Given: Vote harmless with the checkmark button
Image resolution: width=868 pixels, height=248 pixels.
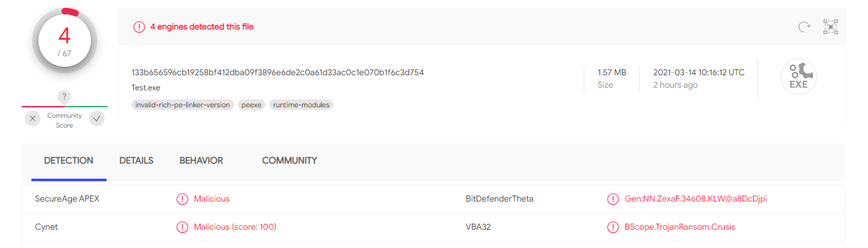Looking at the screenshot, I should pos(97,118).
